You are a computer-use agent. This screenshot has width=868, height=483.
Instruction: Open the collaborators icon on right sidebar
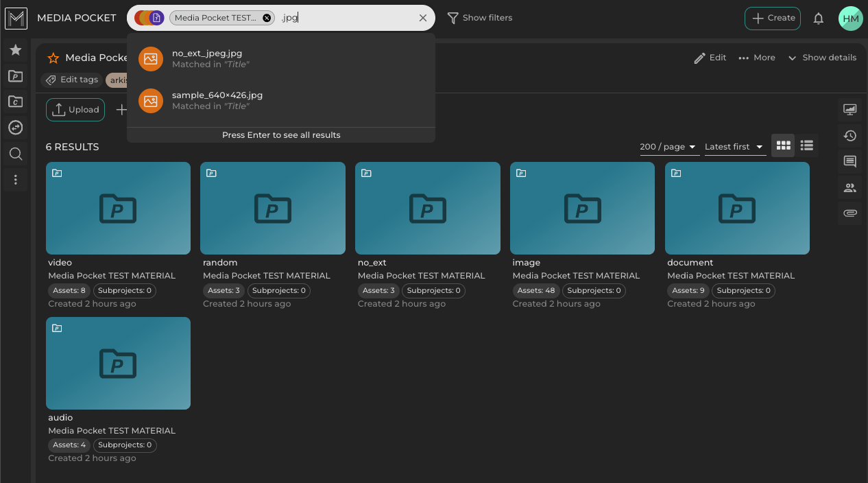(850, 187)
